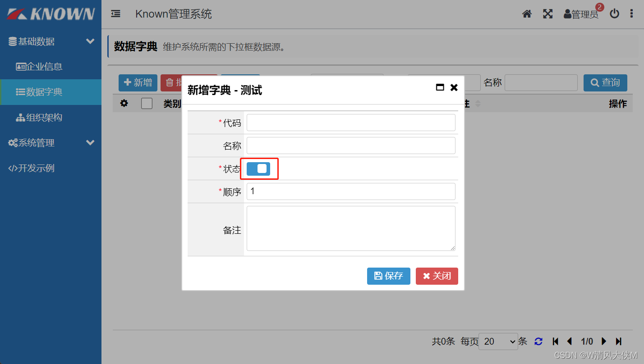The width and height of the screenshot is (644, 364).
Task: Jump to first page in pager
Action: pos(556,341)
